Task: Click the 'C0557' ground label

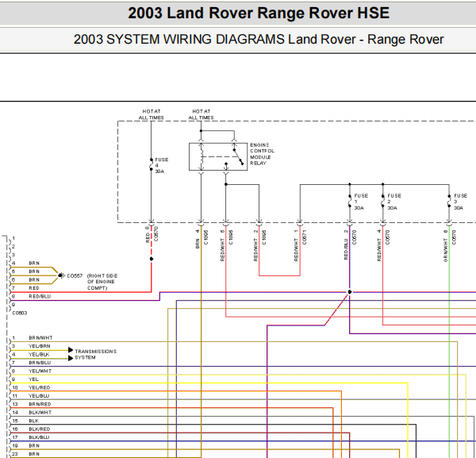Action: click(75, 275)
